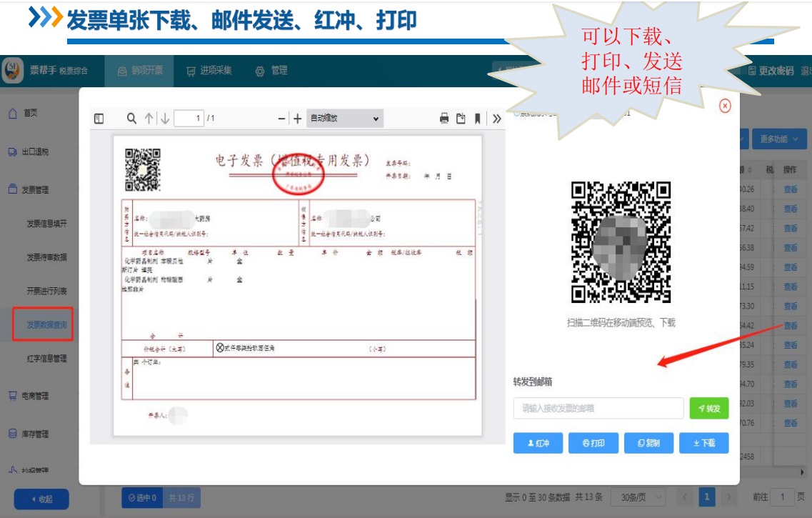Screen dimensions: 812x518
Task: Click the table's horizontal scrollbar right arrow
Action: point(801,472)
